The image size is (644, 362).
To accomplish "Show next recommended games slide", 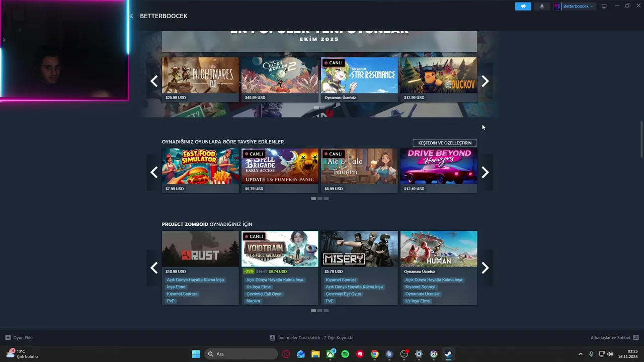I will (485, 172).
